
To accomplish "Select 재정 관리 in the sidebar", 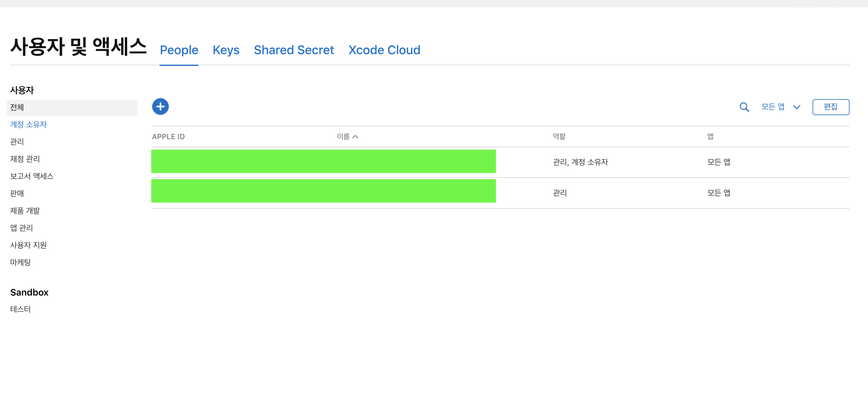I will pos(25,159).
